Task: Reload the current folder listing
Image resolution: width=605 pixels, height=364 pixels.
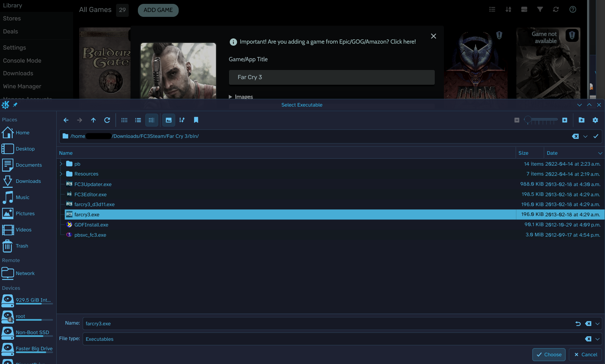Action: tap(107, 120)
